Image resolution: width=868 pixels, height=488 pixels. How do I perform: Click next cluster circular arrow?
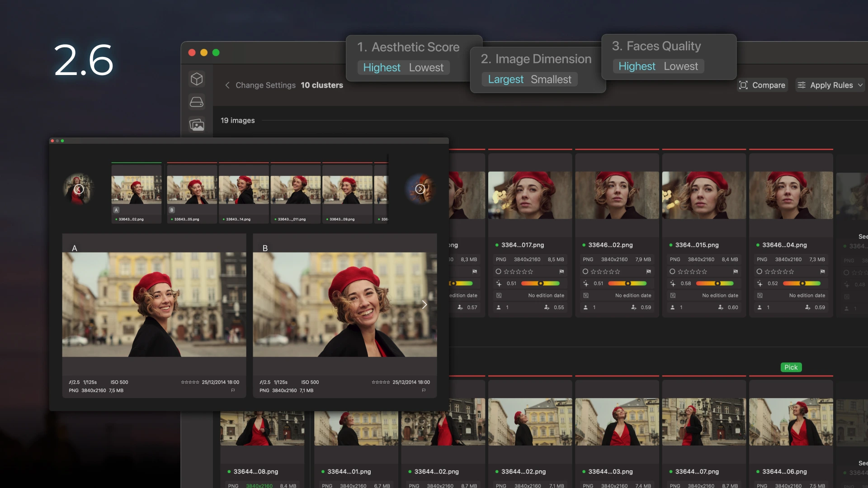(420, 189)
